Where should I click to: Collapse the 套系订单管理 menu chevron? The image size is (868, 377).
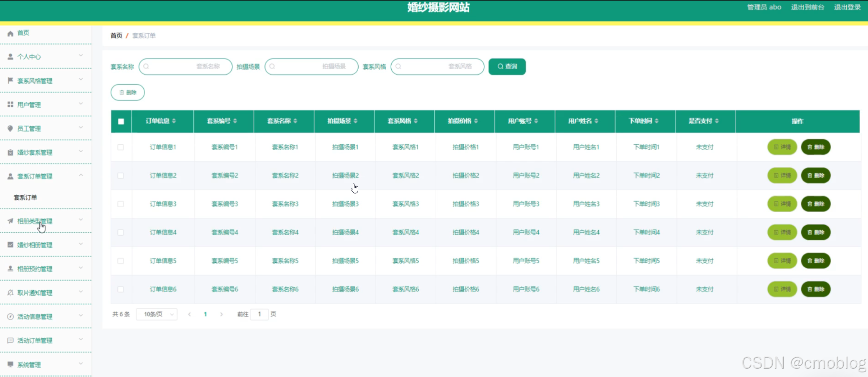[81, 175]
